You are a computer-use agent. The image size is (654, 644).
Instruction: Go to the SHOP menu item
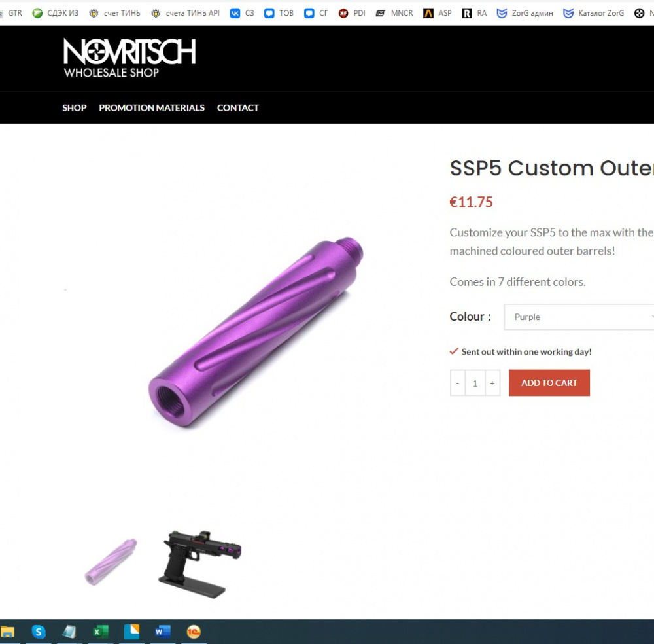[x=75, y=108]
